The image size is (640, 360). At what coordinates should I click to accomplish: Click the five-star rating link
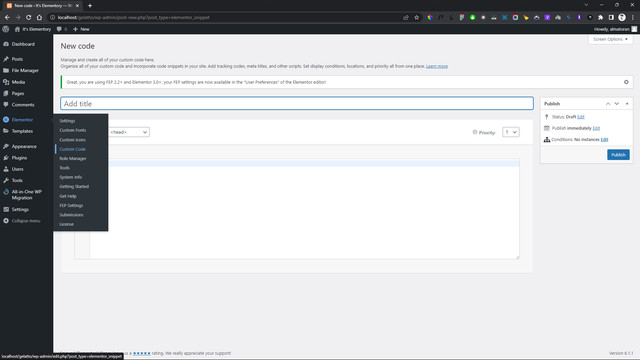click(142, 353)
